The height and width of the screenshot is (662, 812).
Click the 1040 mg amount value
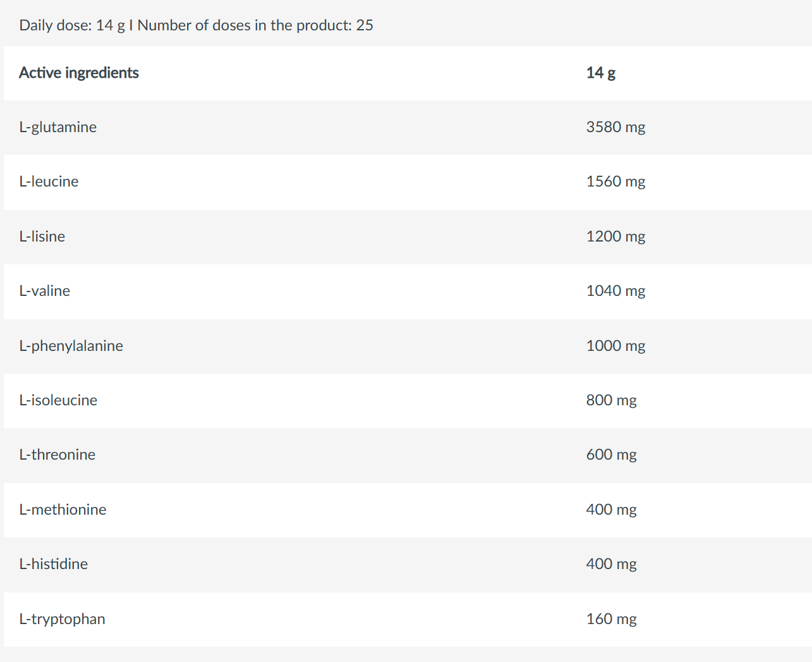[x=615, y=291]
